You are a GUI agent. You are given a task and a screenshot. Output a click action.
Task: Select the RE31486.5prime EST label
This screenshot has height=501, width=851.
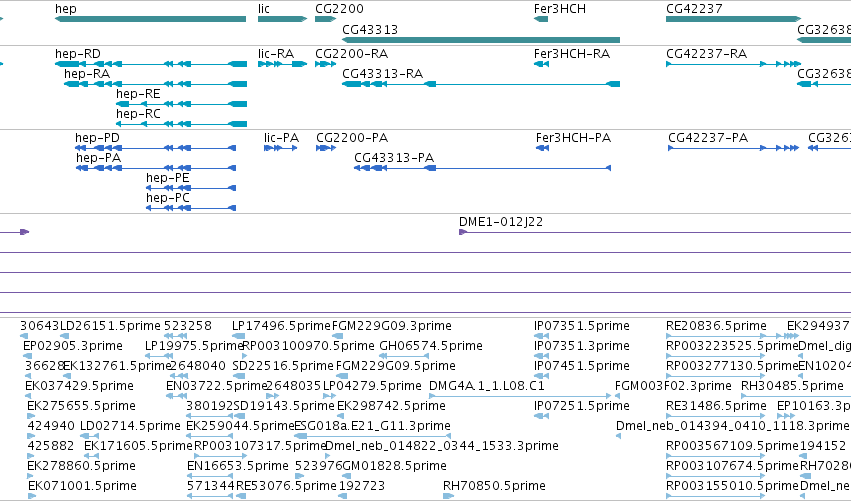[716, 406]
